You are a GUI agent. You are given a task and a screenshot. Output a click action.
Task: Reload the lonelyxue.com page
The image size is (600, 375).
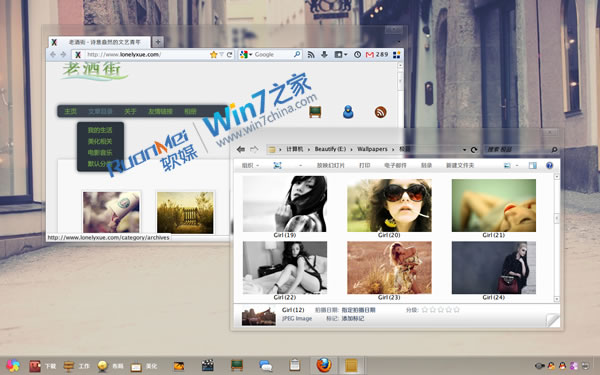230,55
